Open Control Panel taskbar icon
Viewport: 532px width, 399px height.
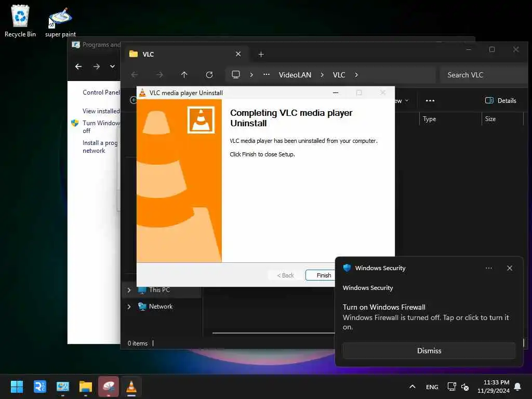(63, 387)
